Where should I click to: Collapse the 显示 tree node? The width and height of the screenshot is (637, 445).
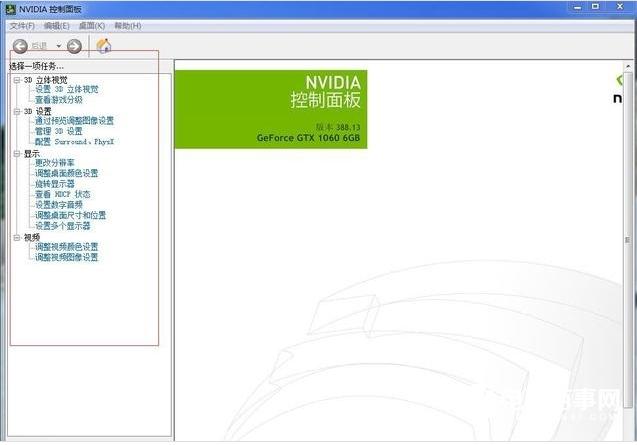[16, 153]
